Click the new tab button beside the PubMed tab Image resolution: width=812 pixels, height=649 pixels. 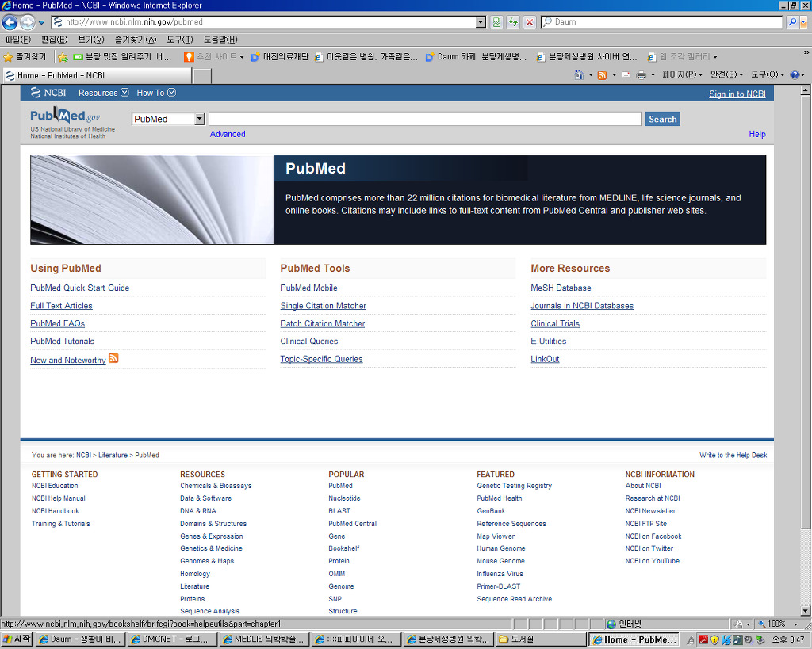click(202, 75)
